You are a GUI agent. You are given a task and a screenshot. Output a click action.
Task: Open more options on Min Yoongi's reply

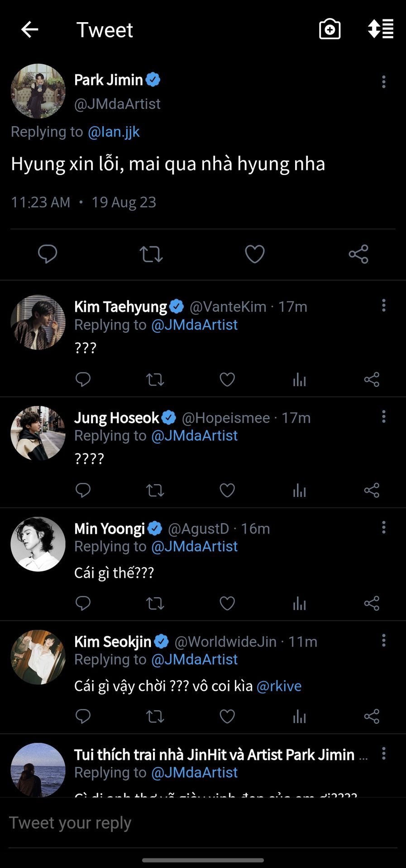[384, 527]
